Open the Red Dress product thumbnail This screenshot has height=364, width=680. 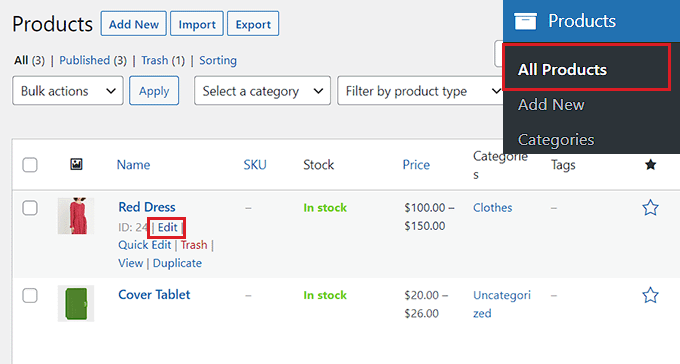click(x=76, y=216)
